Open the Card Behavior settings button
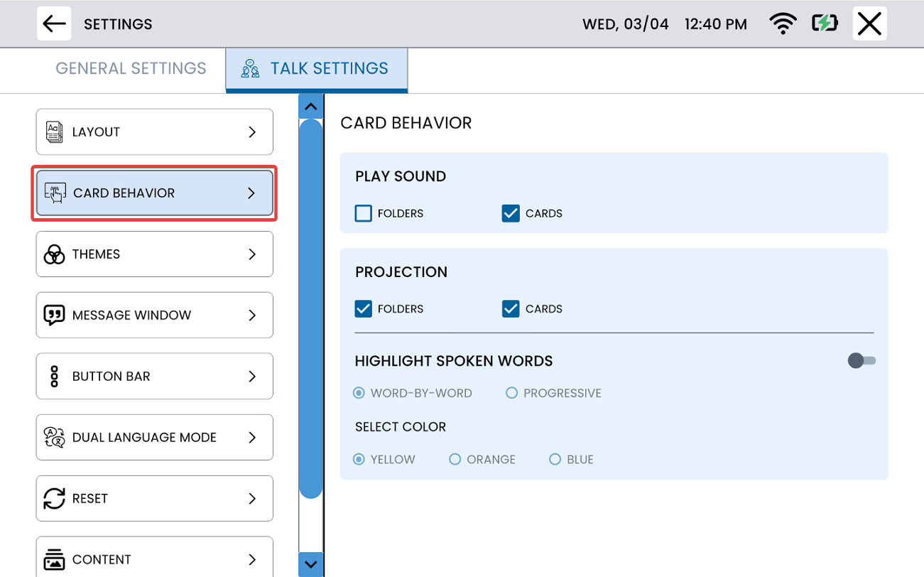 pyautogui.click(x=155, y=193)
